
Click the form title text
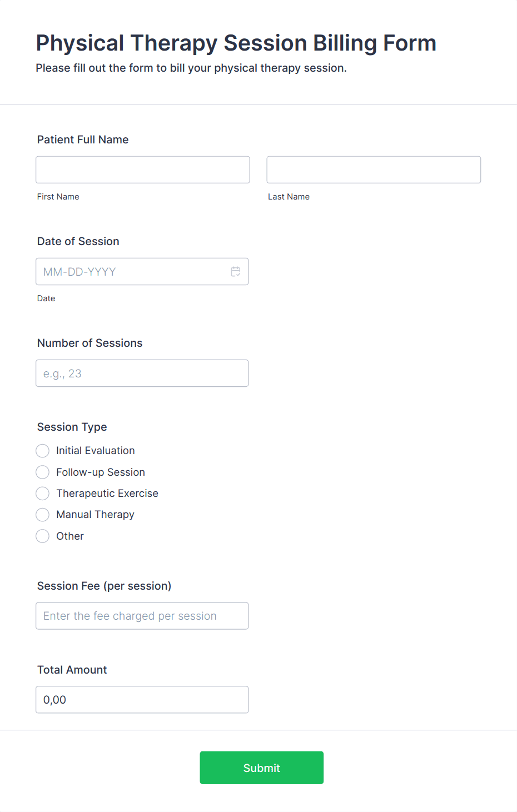pyautogui.click(x=236, y=43)
